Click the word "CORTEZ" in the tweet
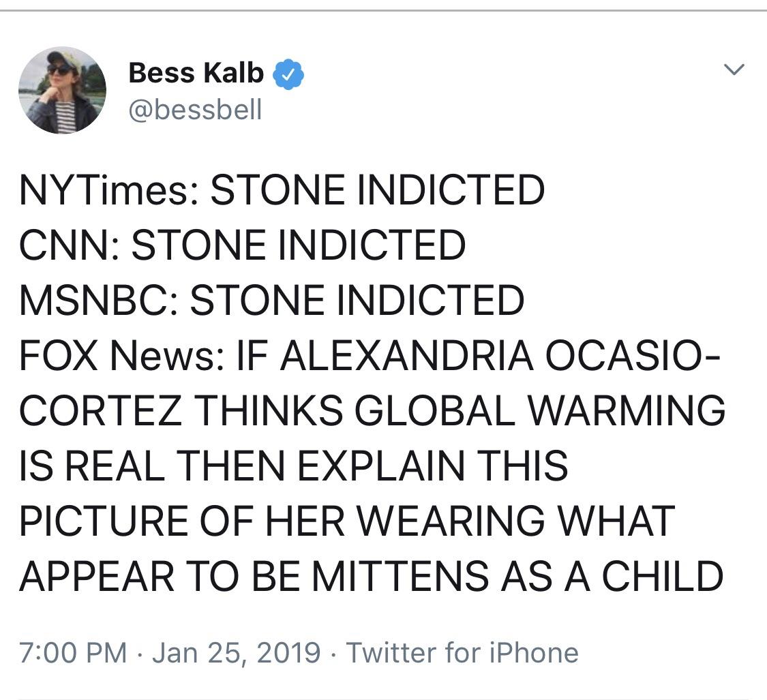Screen dimensions: 767x700 [105, 411]
